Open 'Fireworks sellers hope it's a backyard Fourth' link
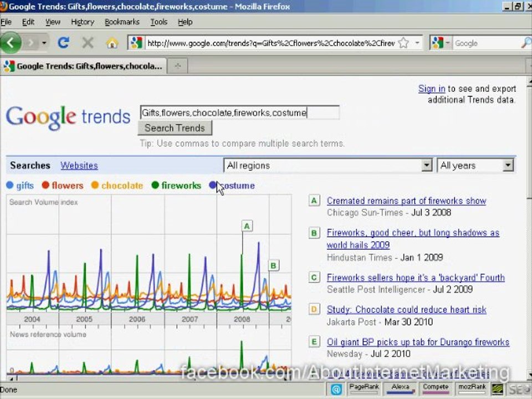The image size is (532, 399). (416, 278)
